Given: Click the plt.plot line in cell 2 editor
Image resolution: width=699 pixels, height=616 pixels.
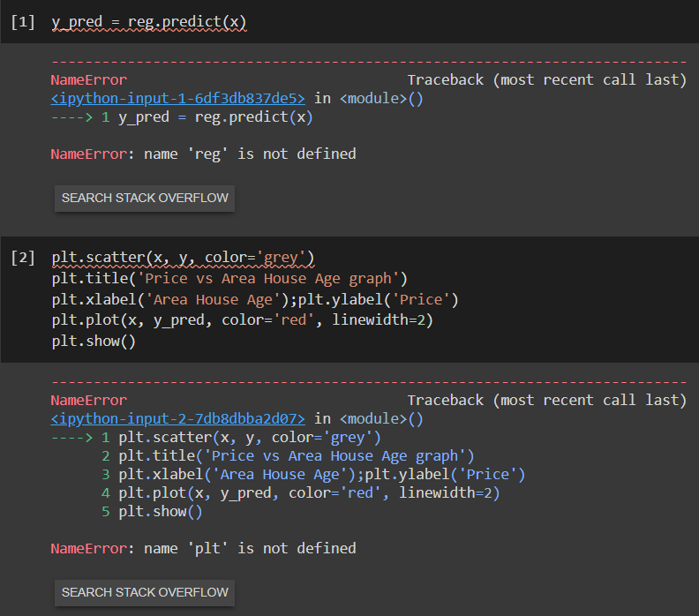Looking at the screenshot, I should 243,320.
